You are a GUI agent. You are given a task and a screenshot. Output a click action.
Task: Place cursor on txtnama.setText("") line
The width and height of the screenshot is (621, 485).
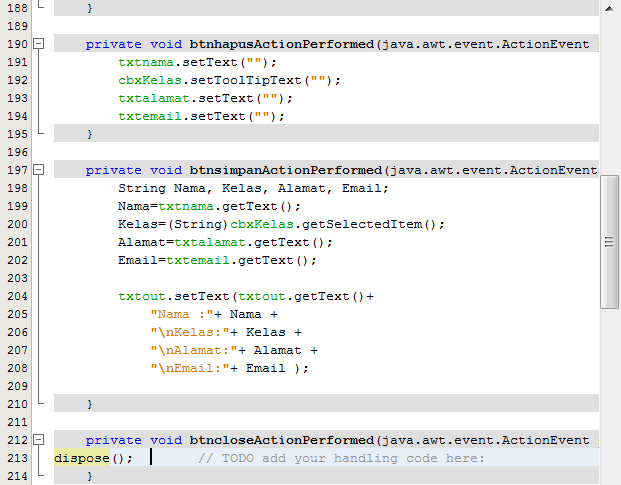[197, 62]
